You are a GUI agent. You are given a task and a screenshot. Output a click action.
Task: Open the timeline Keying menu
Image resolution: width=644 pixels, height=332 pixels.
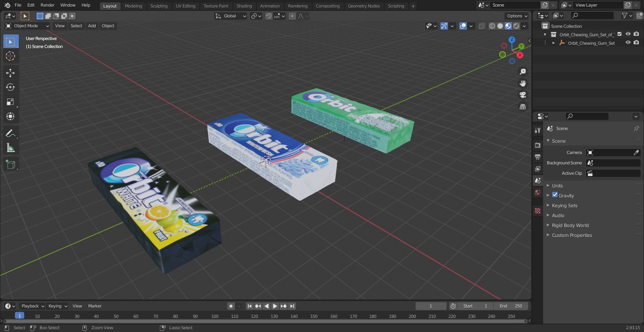point(58,306)
